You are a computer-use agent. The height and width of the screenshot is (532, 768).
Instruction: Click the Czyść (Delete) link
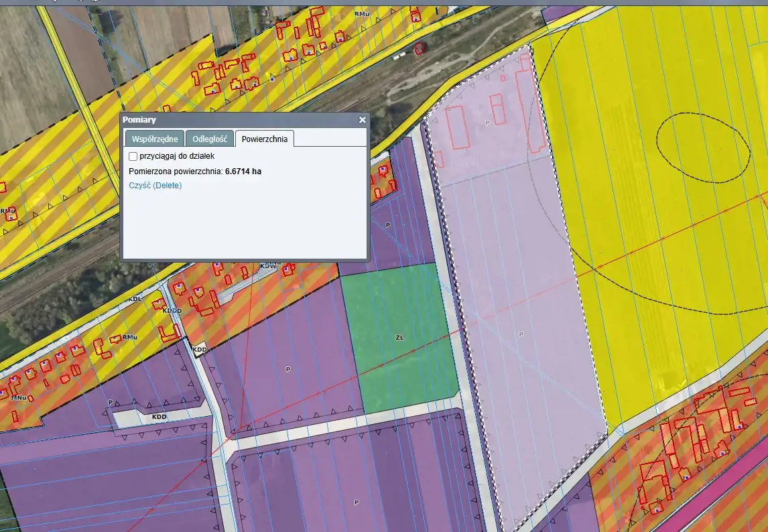pyautogui.click(x=155, y=186)
